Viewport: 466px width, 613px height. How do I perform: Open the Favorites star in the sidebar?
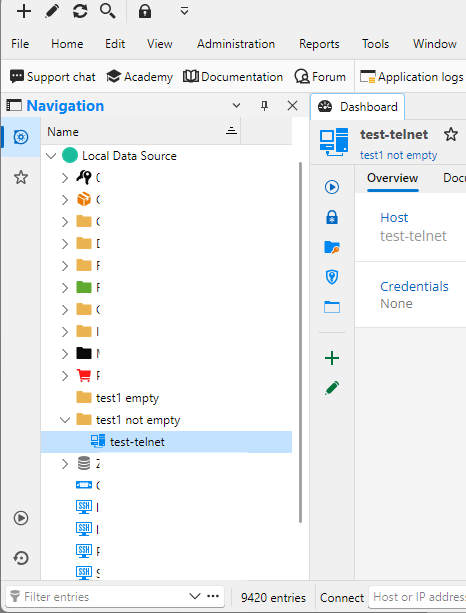tap(21, 177)
